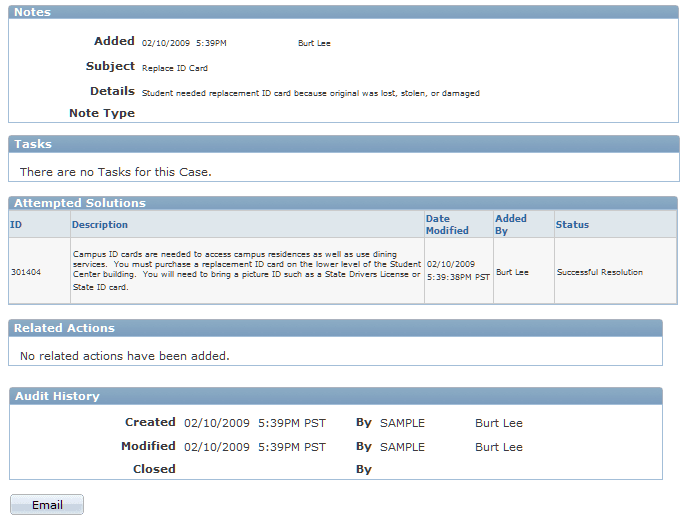Click the note Added date 02/10/2009 5:39PM
This screenshot has width=690, height=522.
click(x=184, y=43)
